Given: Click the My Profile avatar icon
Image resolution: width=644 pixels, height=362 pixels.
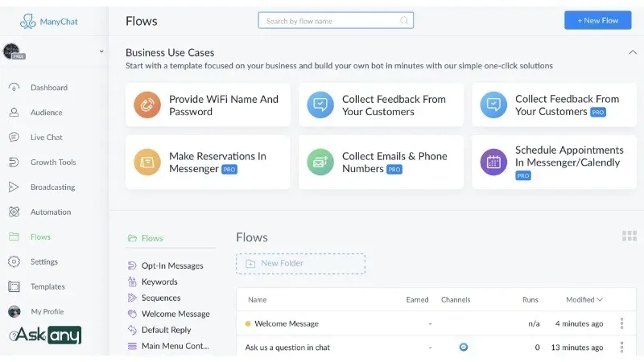Looking at the screenshot, I should (14, 311).
